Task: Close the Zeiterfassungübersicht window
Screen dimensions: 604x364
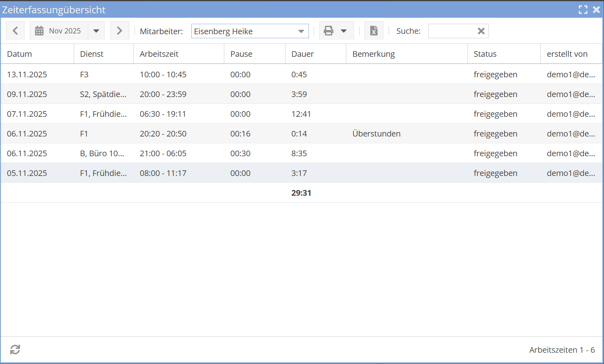Action: pos(596,10)
